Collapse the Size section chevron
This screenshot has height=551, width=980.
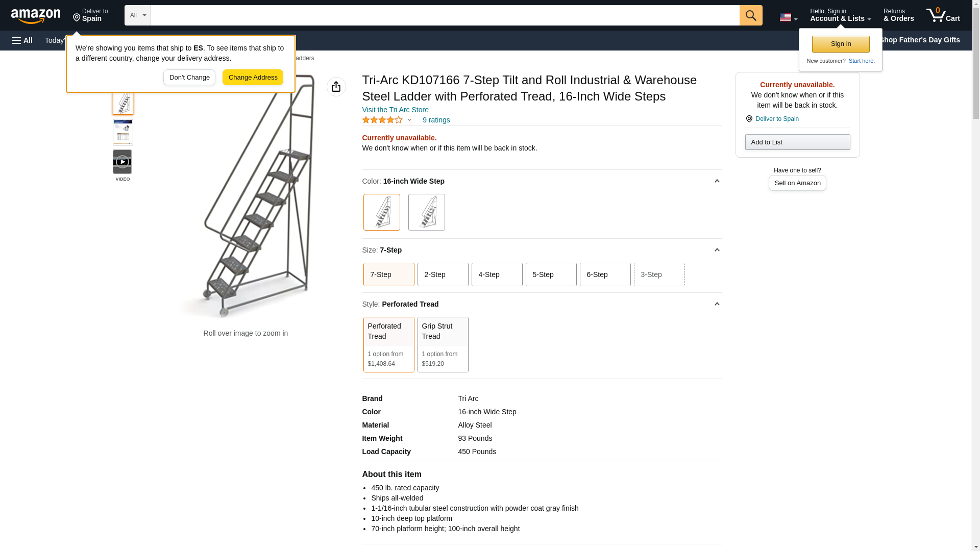tap(717, 250)
